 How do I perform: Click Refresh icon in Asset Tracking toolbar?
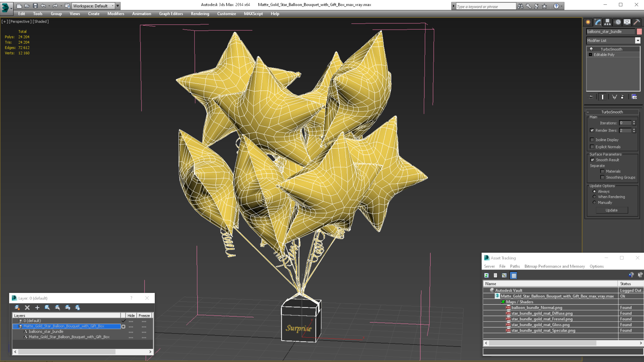click(487, 275)
